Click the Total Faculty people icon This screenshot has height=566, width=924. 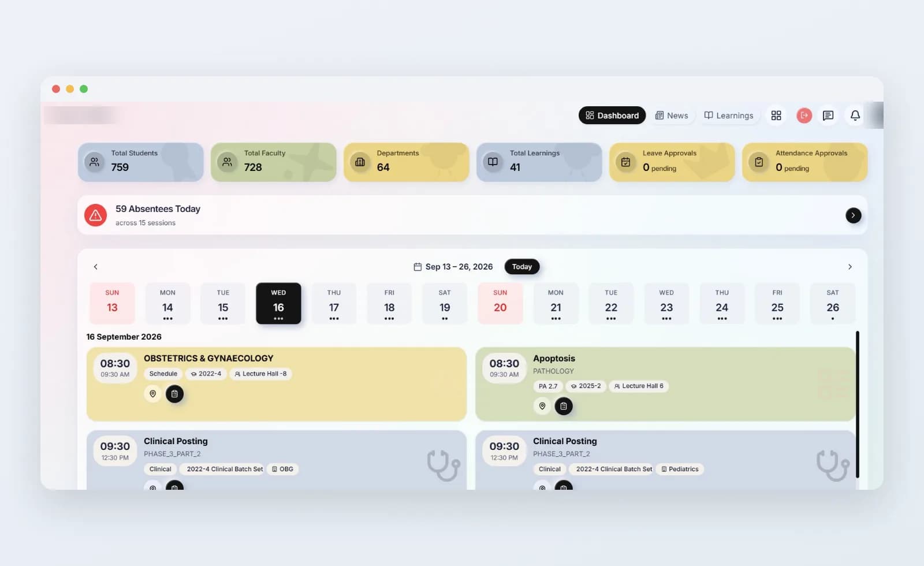[228, 162]
